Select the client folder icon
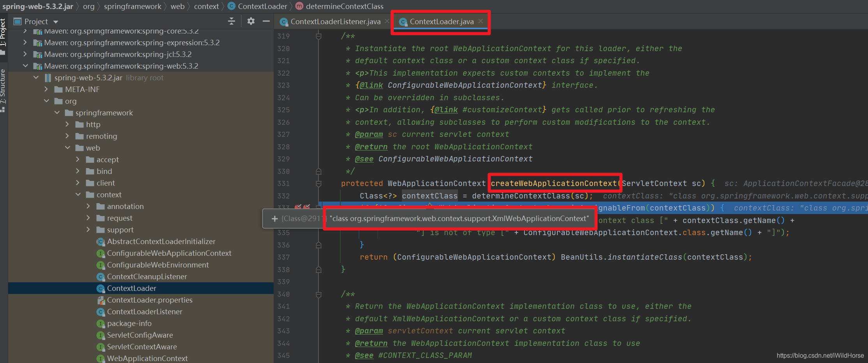 (90, 183)
